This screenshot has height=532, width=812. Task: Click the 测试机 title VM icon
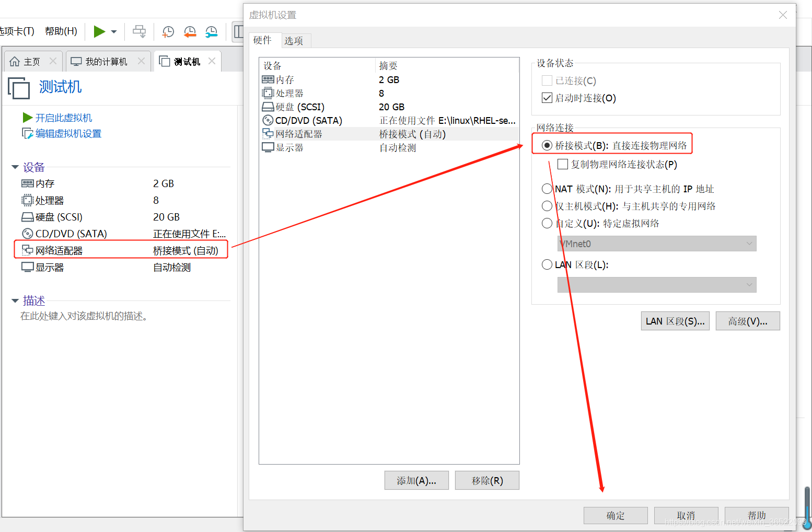click(x=19, y=87)
